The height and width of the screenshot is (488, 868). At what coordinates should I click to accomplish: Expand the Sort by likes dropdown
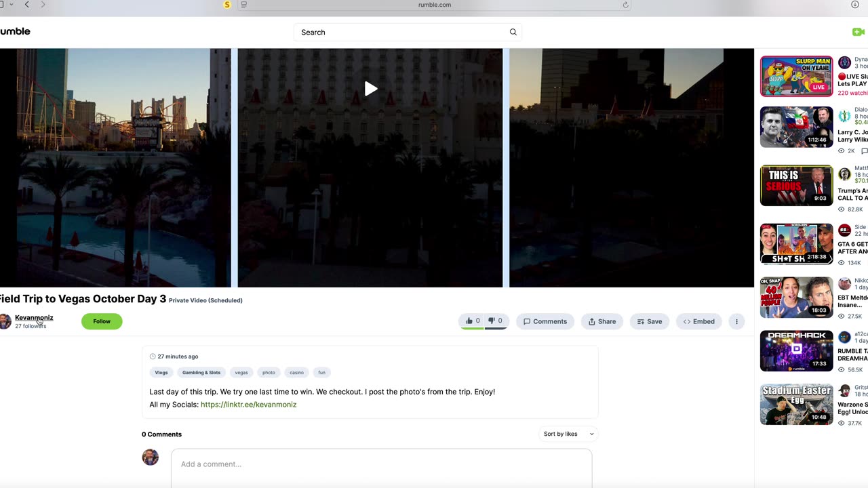(x=568, y=434)
